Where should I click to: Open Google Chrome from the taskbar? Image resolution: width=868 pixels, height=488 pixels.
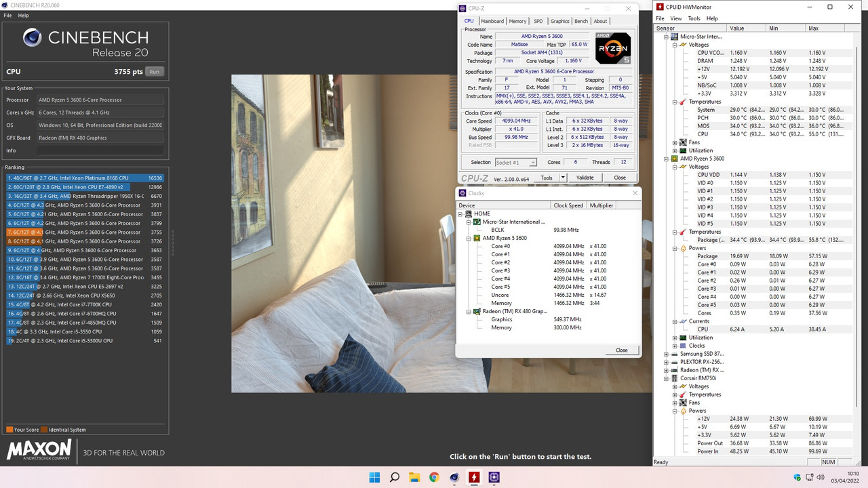click(x=434, y=477)
